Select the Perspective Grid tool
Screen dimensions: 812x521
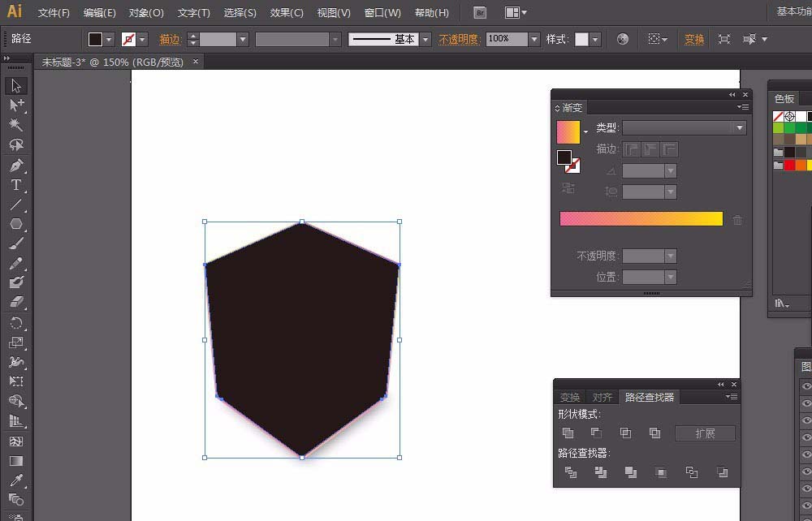click(x=16, y=421)
